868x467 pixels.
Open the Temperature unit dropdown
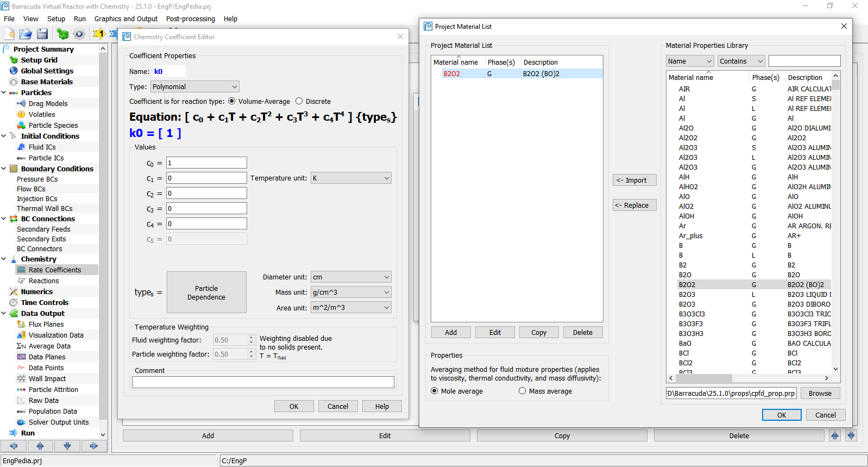pyautogui.click(x=351, y=178)
